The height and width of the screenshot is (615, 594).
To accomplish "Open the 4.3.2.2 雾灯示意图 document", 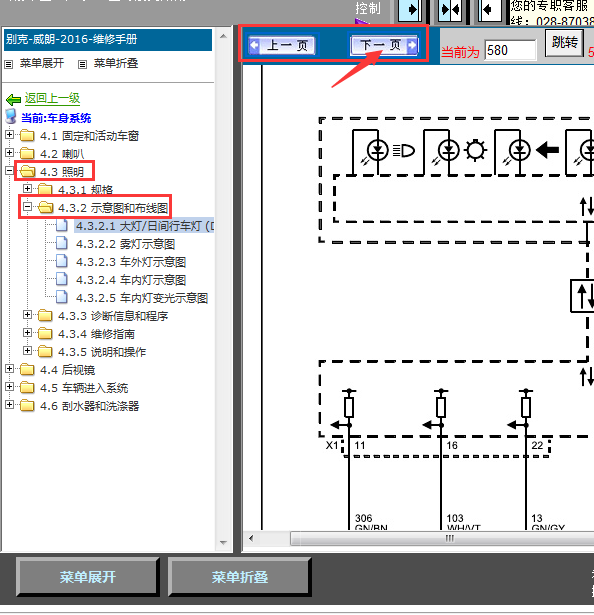I will pyautogui.click(x=125, y=244).
